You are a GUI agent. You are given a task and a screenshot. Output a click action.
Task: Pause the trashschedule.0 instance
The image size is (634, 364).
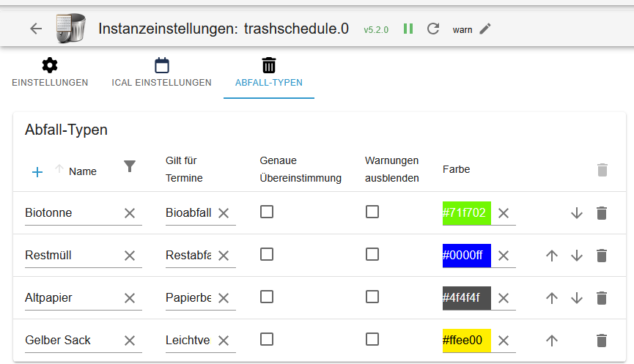click(408, 29)
